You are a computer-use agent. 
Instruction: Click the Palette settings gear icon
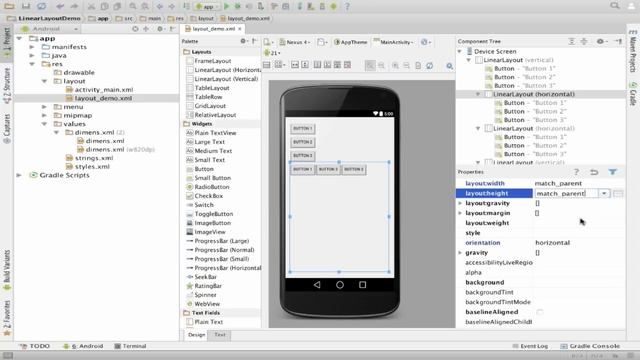click(x=244, y=41)
